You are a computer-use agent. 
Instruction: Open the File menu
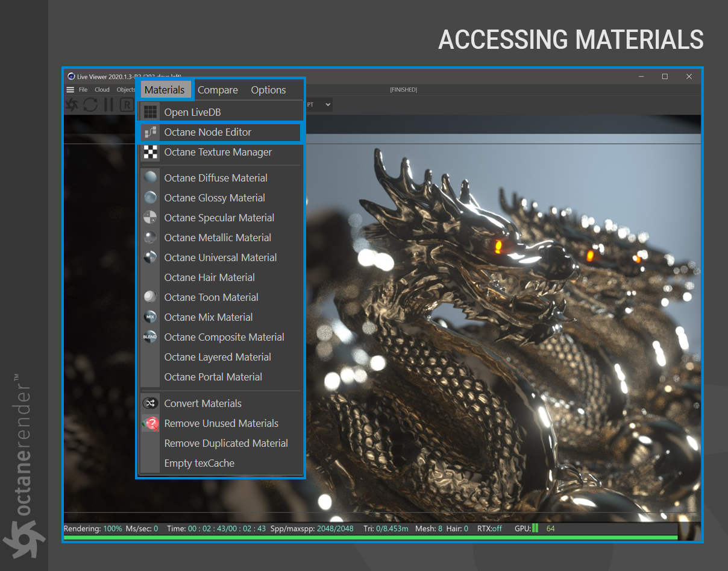coord(83,90)
